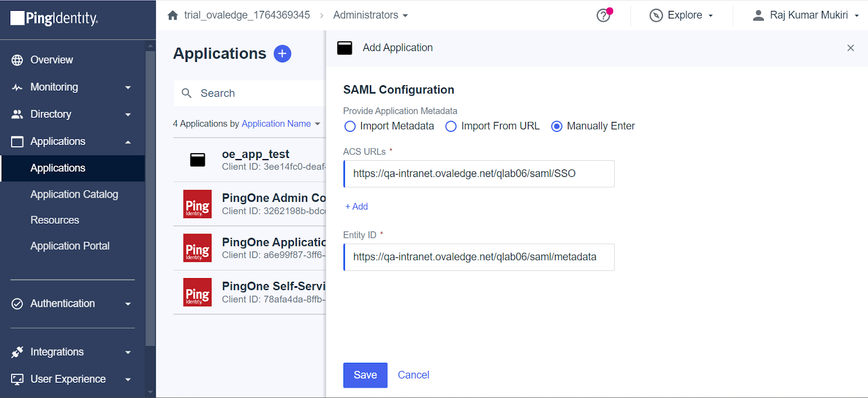Screen dimensions: 868x398
Task: Open PingOne Self-Service application name
Action: 273,286
